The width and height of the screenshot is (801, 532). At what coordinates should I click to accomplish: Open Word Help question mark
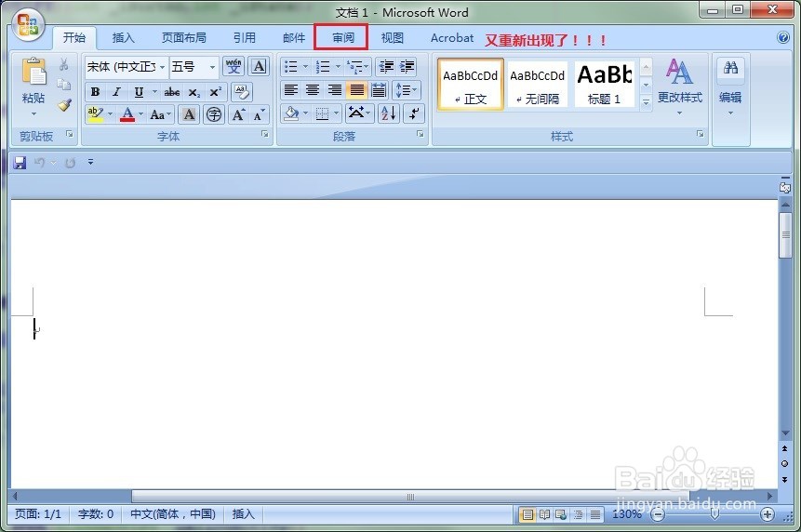tap(783, 37)
